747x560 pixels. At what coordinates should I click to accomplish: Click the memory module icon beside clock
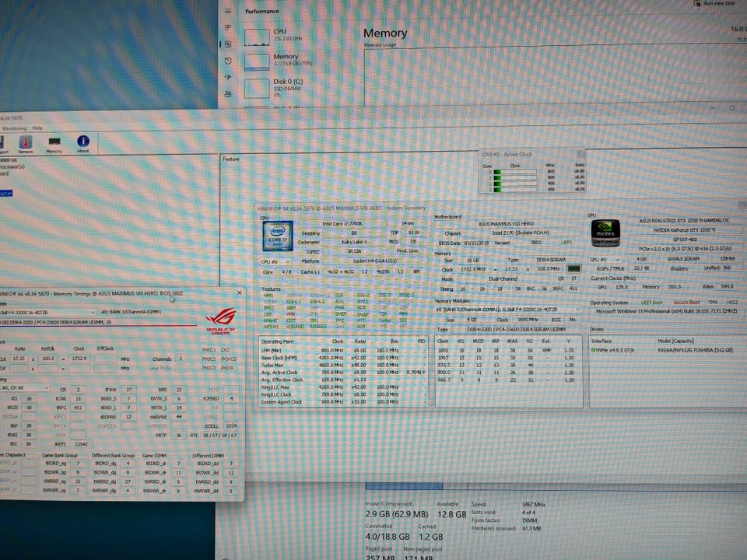pyautogui.click(x=573, y=269)
